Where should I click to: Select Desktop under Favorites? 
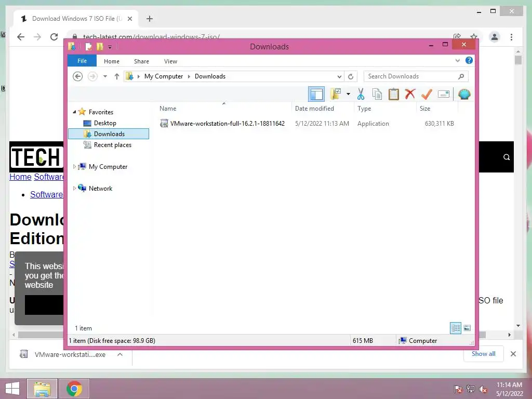[105, 123]
